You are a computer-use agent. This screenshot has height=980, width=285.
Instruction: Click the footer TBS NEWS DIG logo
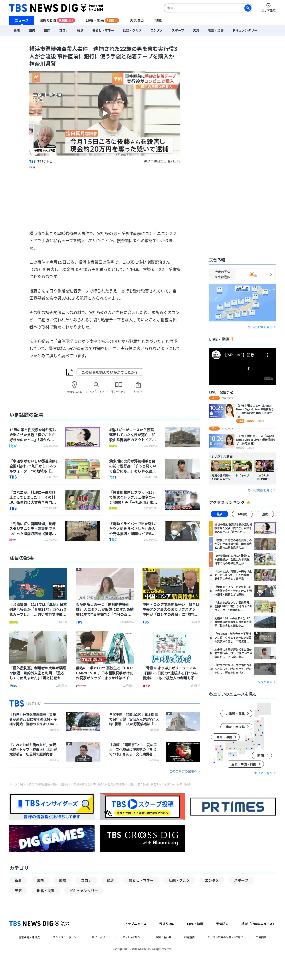click(39, 924)
